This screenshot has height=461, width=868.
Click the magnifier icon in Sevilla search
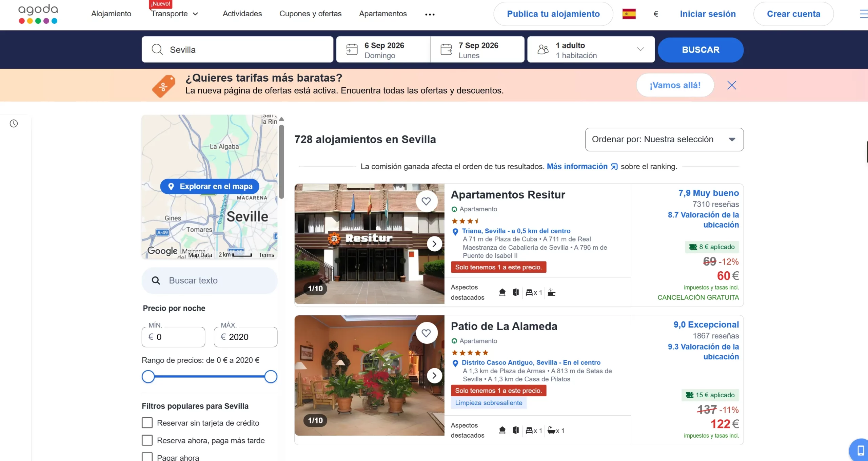pyautogui.click(x=157, y=49)
